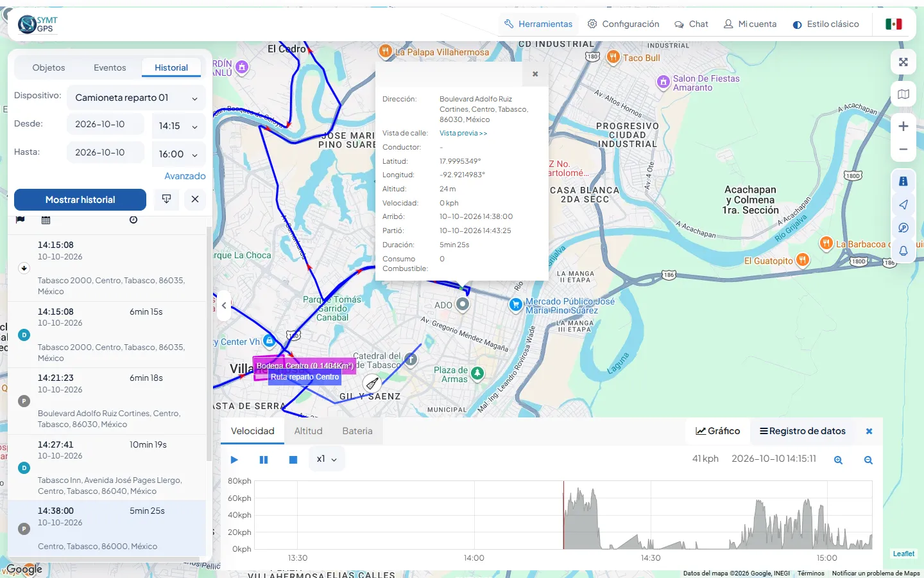Image resolution: width=924 pixels, height=578 pixels.
Task: Open the Vista previa street view link
Action: pyautogui.click(x=463, y=133)
